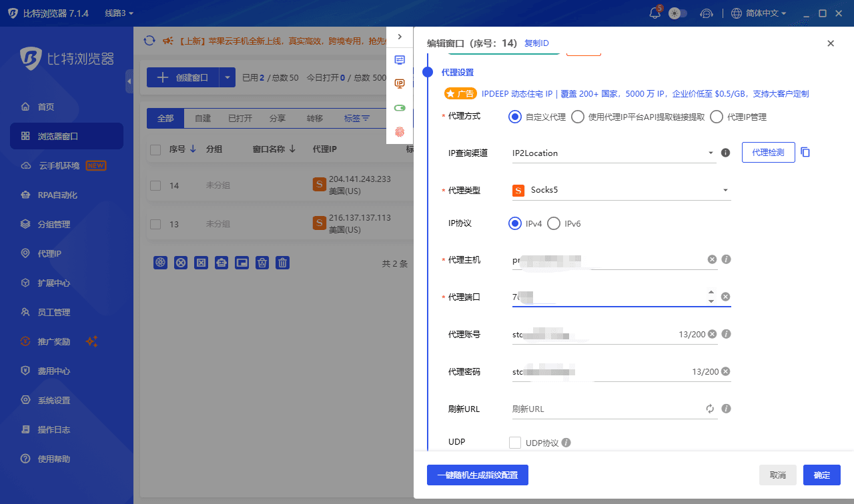The height and width of the screenshot is (504, 854).
Task: Open 操作日志 in the sidebar
Action: pyautogui.click(x=67, y=429)
